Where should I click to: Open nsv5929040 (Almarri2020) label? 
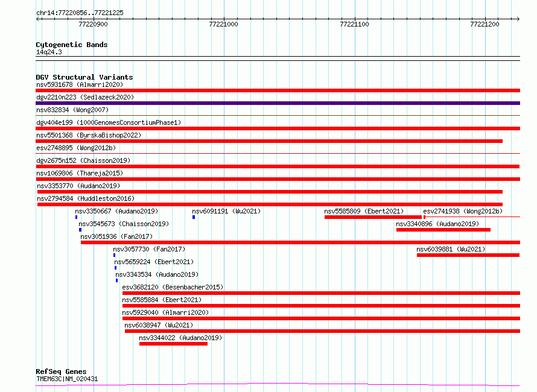coord(165,312)
